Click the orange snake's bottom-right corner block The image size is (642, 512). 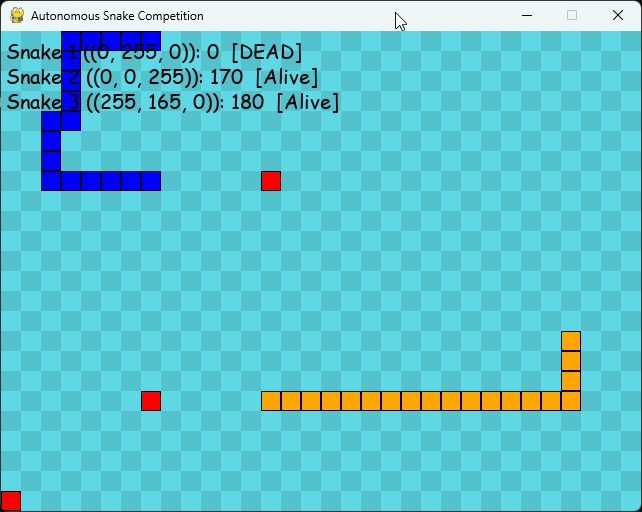571,401
